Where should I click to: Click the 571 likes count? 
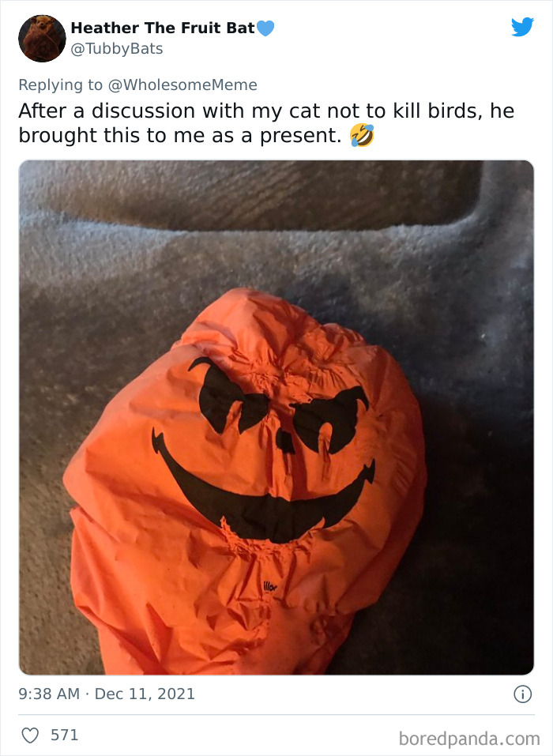point(64,735)
